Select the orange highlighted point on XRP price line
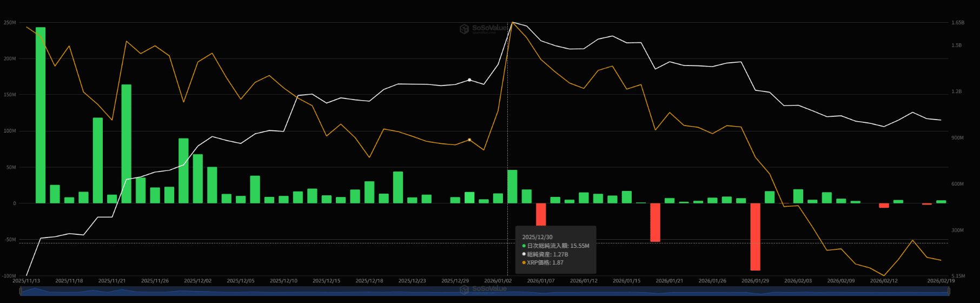Screen dimensions: 980x303 (x=469, y=140)
